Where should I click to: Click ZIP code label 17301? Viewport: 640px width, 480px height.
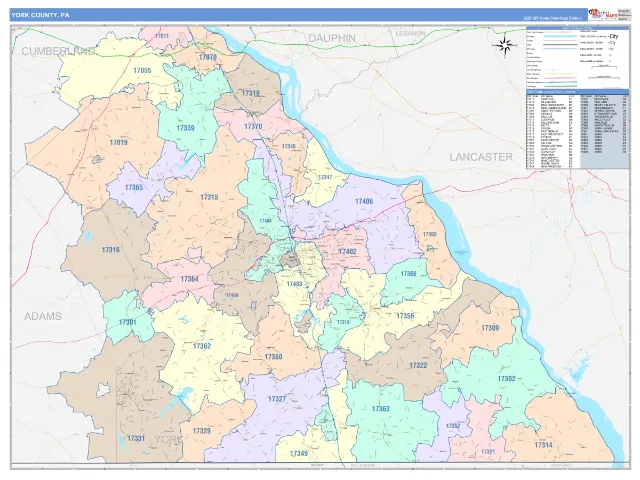(127, 322)
